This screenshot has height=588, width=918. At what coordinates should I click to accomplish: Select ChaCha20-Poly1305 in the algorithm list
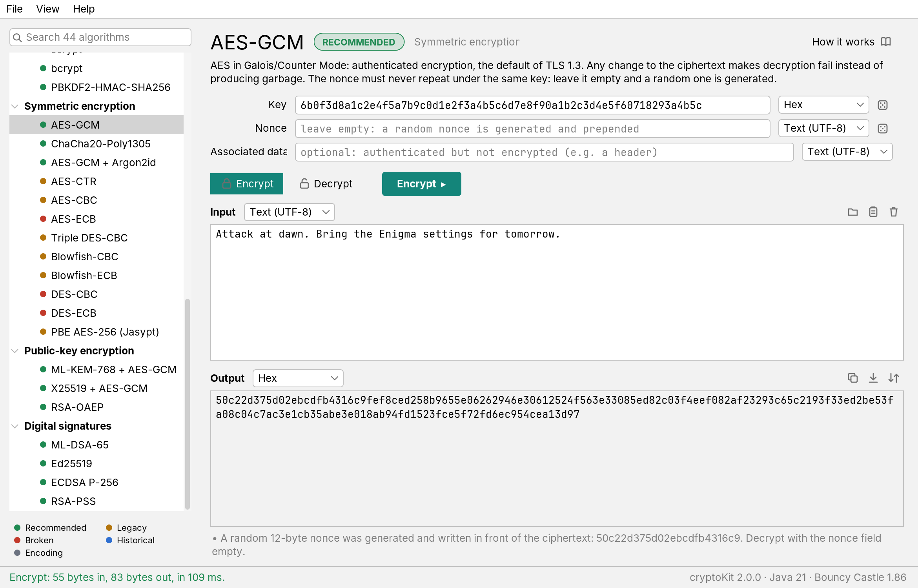[x=97, y=144]
